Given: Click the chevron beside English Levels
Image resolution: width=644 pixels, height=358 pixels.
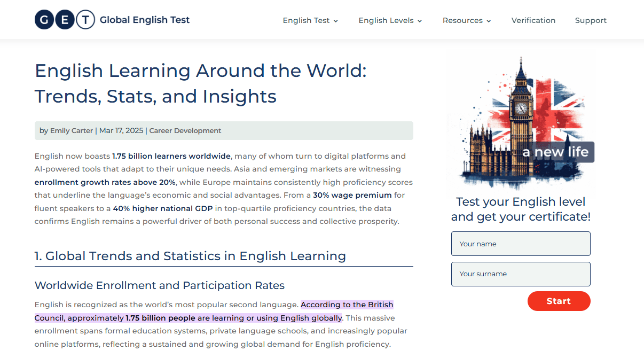Looking at the screenshot, I should click(419, 21).
